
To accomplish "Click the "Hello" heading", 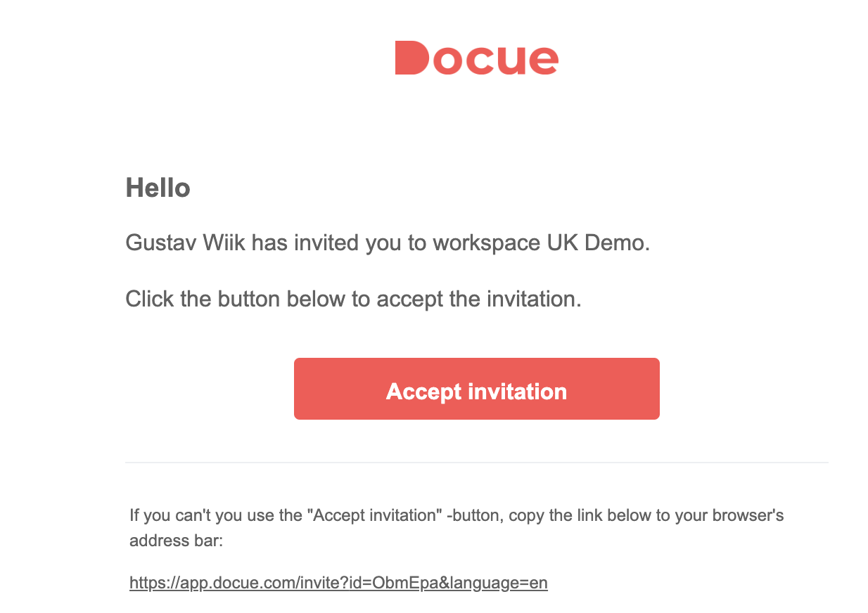I will coord(158,188).
